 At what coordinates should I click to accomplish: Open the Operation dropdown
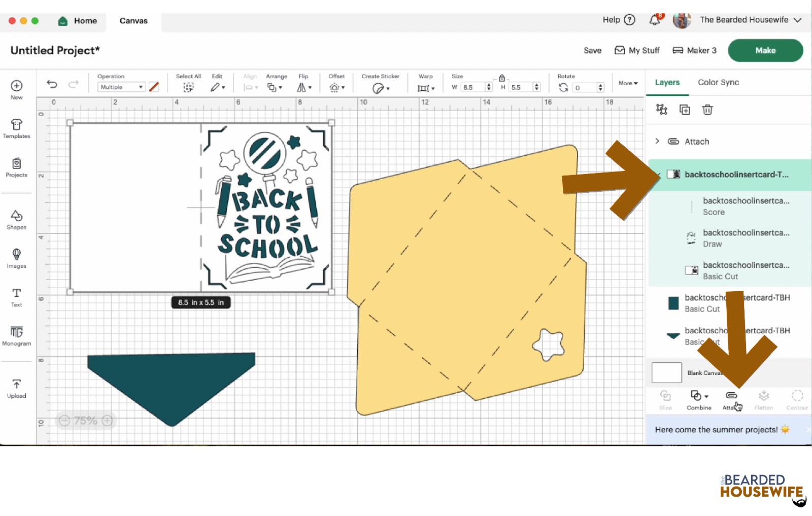pyautogui.click(x=121, y=87)
